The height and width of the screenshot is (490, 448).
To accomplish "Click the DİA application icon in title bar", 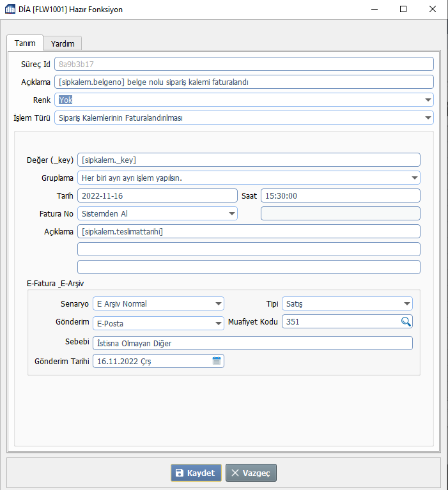I will pyautogui.click(x=10, y=10).
